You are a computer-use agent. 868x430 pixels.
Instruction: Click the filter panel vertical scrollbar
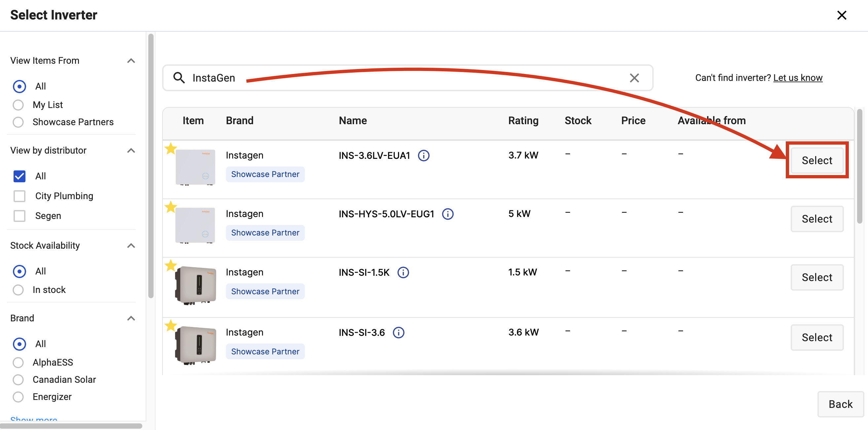pyautogui.click(x=151, y=166)
